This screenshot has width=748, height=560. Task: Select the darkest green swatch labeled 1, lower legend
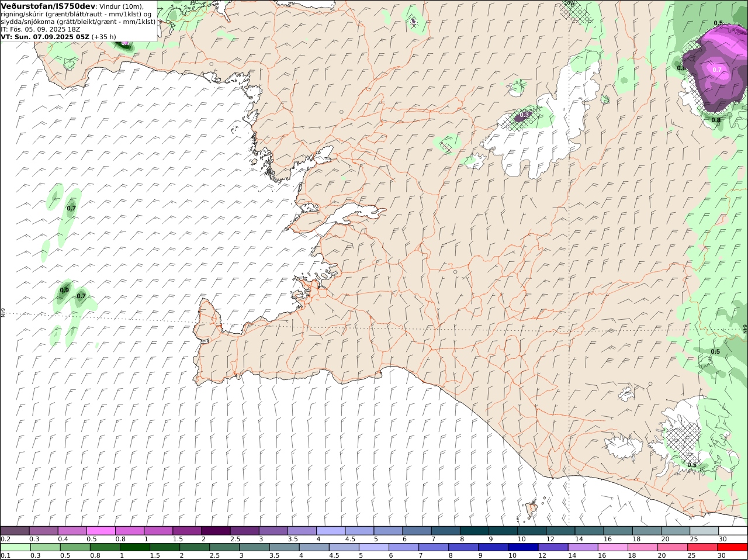pos(134,547)
